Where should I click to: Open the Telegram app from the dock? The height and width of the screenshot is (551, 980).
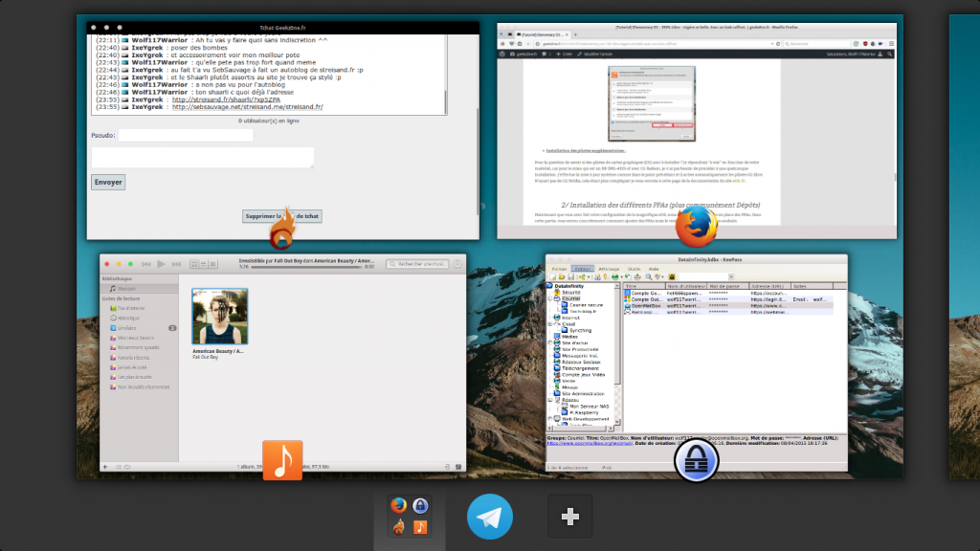point(490,517)
